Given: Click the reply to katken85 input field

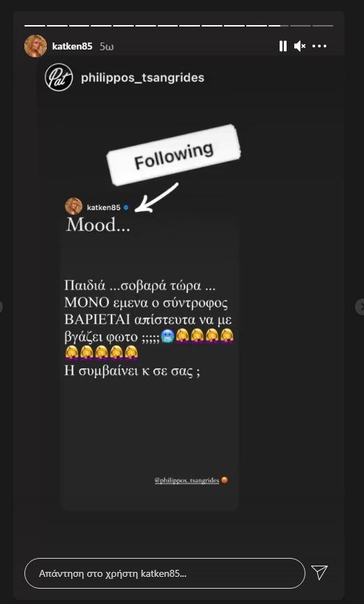Looking at the screenshot, I should pos(165,573).
